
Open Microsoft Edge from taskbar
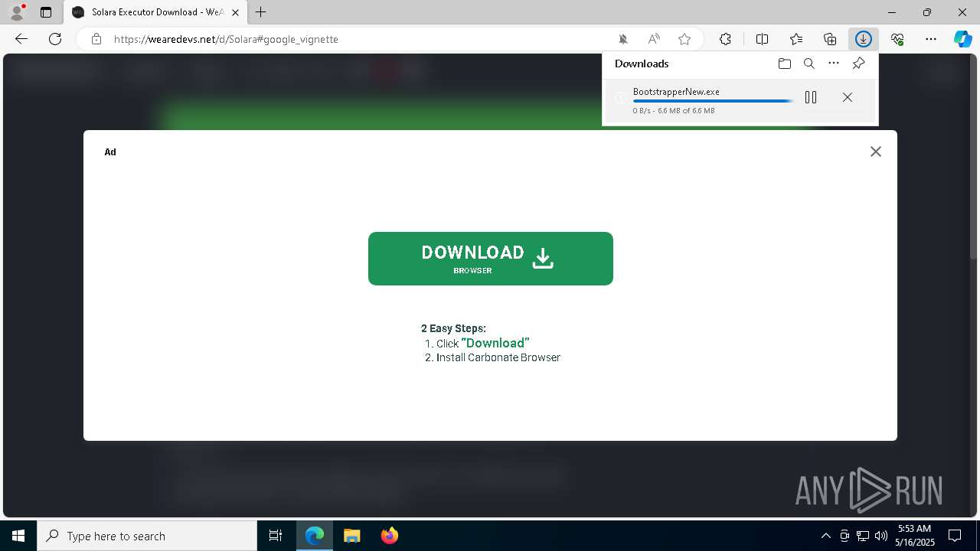[x=315, y=536]
